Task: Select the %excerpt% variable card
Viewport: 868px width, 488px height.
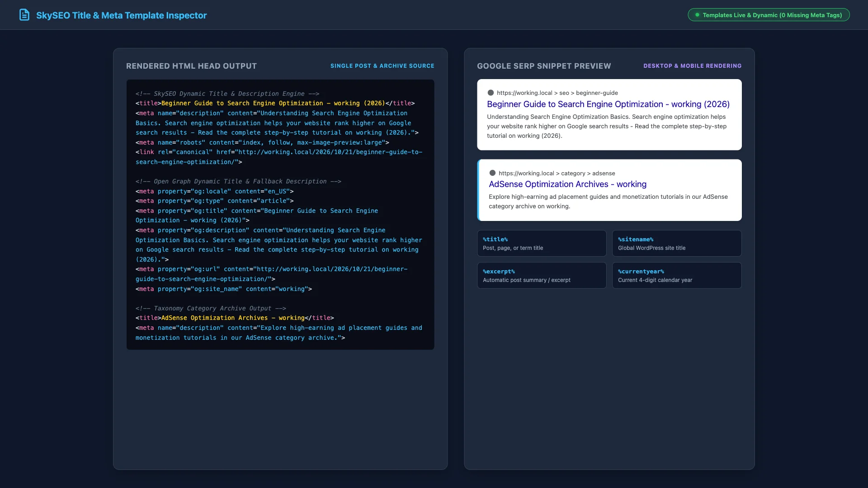Action: click(542, 275)
